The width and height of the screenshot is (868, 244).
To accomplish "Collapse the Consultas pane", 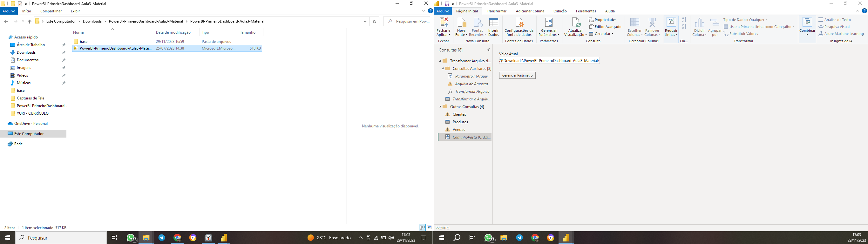I will (489, 50).
